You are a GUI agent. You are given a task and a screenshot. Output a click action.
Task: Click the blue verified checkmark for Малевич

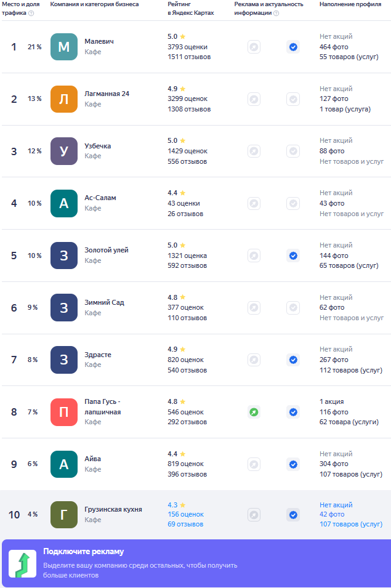pyautogui.click(x=293, y=47)
